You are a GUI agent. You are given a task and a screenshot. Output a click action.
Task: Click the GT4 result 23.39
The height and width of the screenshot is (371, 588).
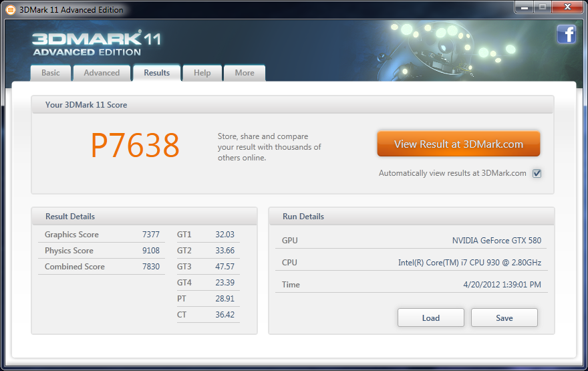click(x=225, y=283)
